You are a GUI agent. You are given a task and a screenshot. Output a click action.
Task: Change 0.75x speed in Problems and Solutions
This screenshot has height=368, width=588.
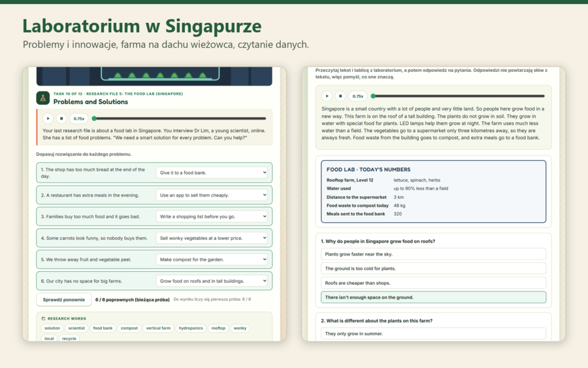(79, 118)
